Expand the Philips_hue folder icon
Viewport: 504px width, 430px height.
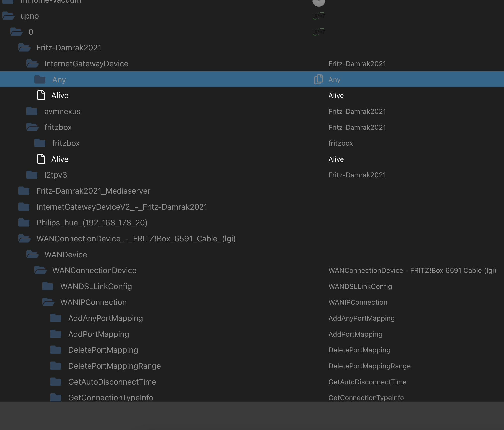pyautogui.click(x=24, y=223)
